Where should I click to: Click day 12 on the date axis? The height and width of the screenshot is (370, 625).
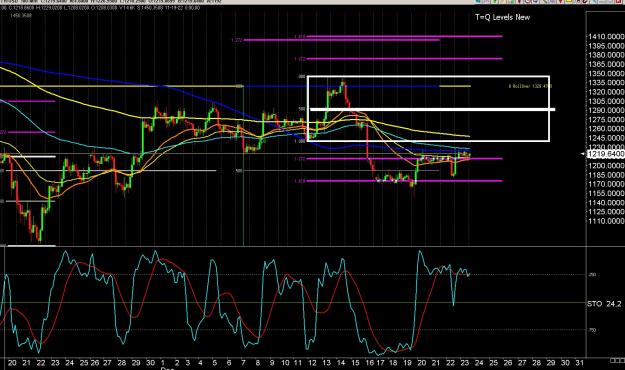[x=312, y=363]
